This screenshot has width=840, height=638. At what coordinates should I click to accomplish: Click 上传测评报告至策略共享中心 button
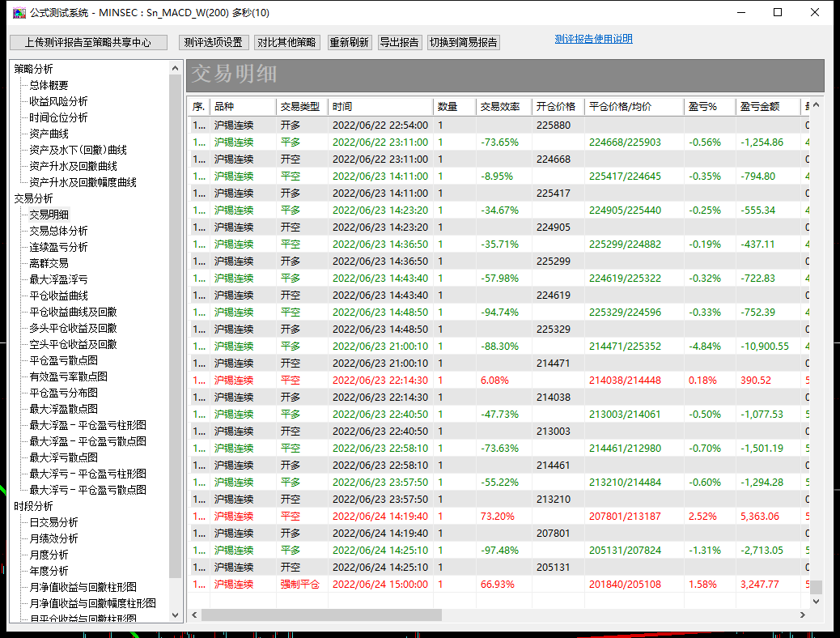88,42
